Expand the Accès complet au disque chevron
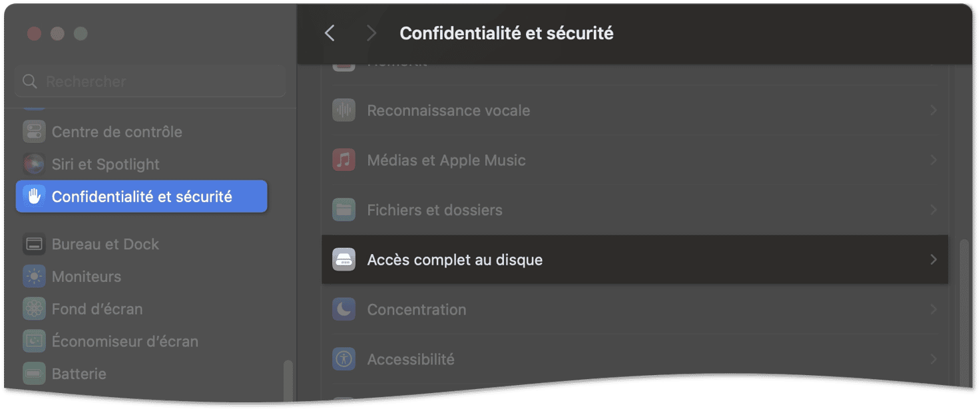The width and height of the screenshot is (980, 411). [933, 259]
